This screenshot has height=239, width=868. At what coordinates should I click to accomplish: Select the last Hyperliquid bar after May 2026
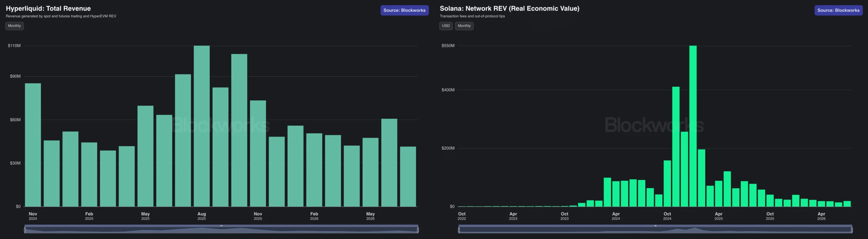coord(408,177)
